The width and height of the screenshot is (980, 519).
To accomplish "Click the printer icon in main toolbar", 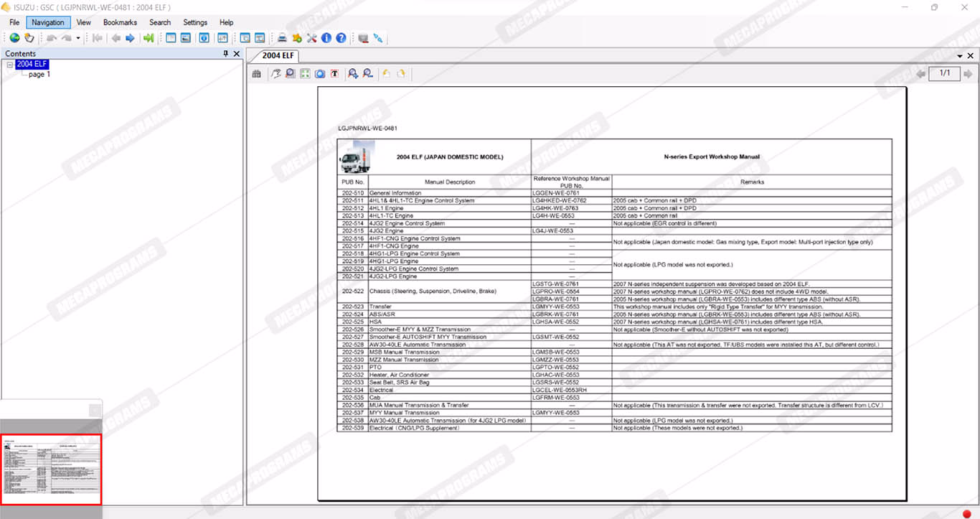I will (283, 38).
